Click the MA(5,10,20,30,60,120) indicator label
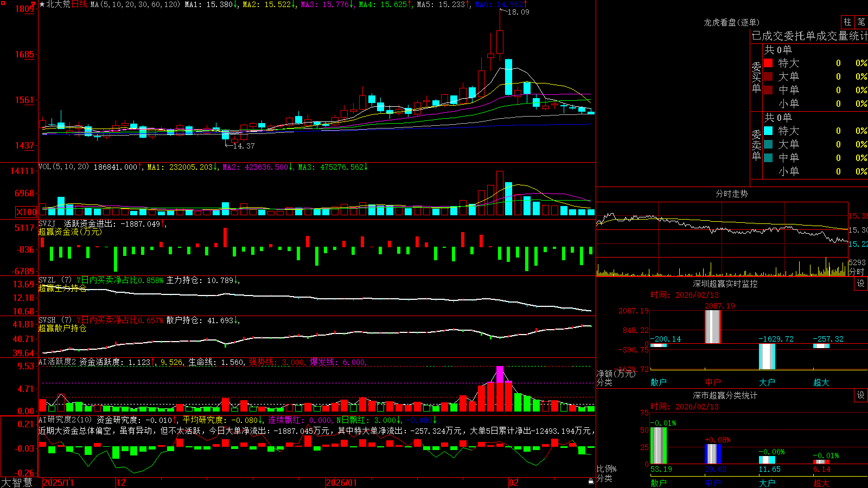Screen dimensions: 868x488 (135, 4)
